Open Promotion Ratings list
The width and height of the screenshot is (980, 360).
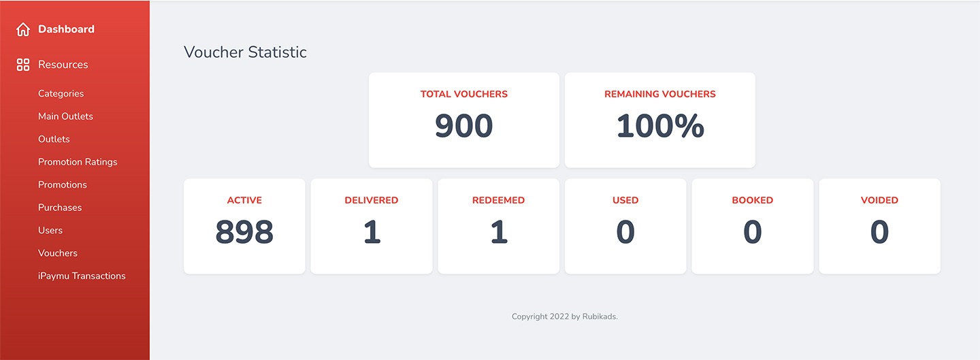pos(78,162)
